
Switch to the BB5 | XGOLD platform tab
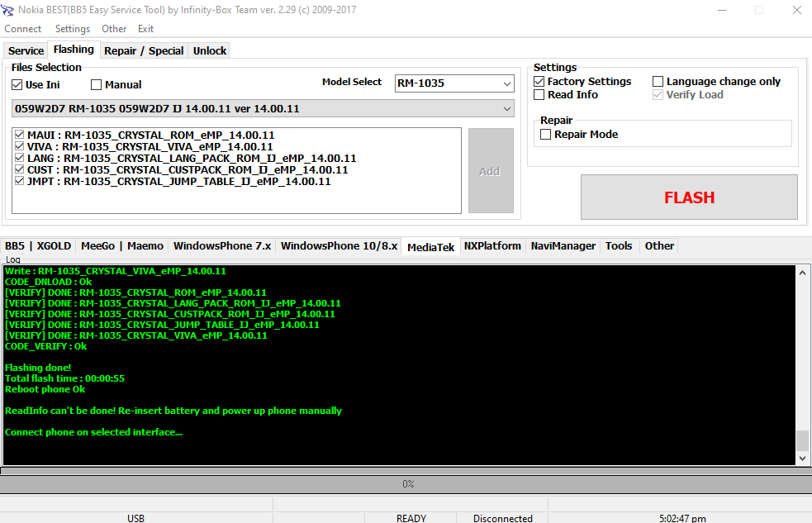(38, 246)
